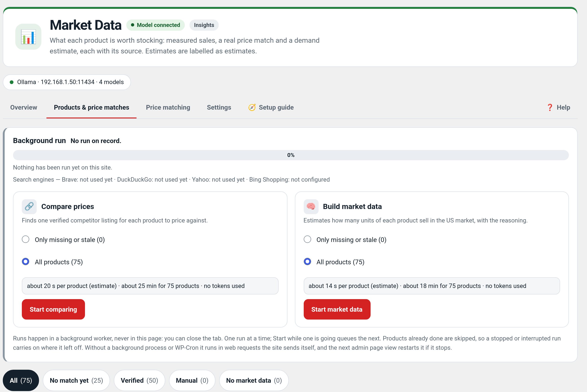Click the Compare prices link chain icon
The height and width of the screenshot is (392, 587).
(x=29, y=206)
